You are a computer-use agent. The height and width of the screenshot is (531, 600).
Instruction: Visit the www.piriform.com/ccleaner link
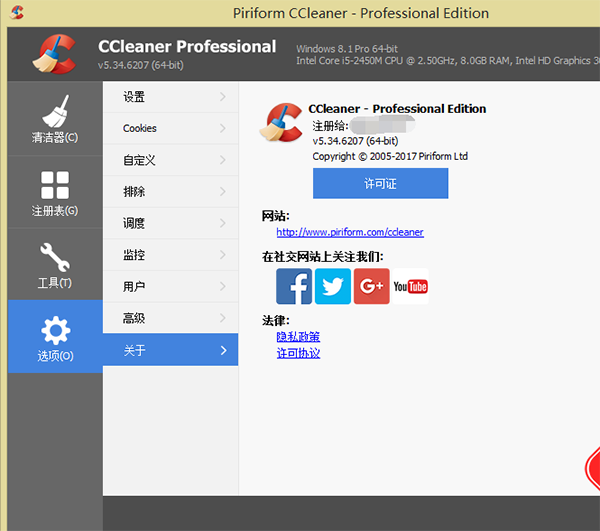pos(350,232)
